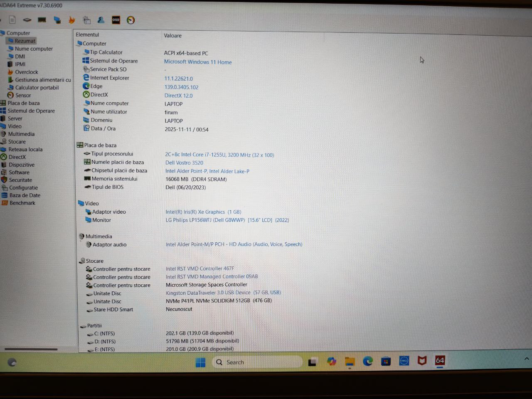
Task: Open CPUID chip icon in the toolbar
Action: click(27, 20)
